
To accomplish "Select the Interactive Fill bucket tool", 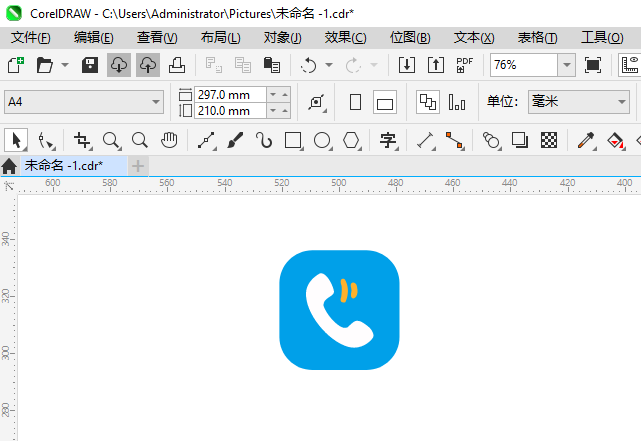I will pyautogui.click(x=616, y=141).
